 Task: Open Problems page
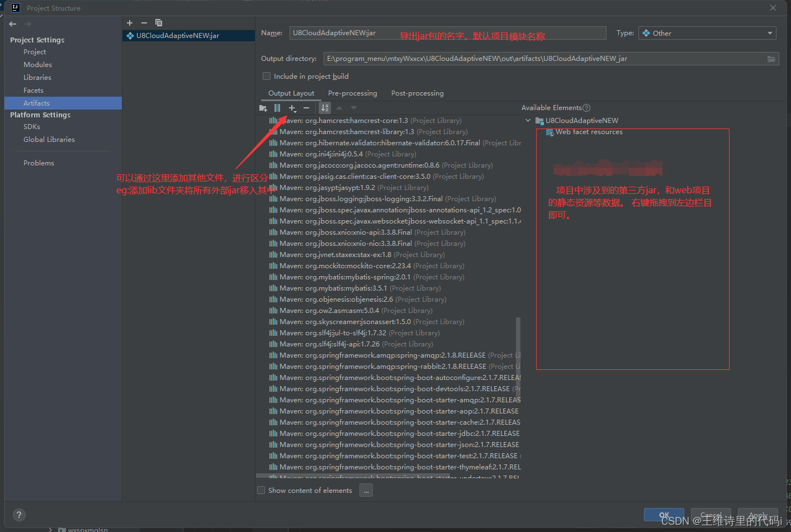(x=39, y=163)
